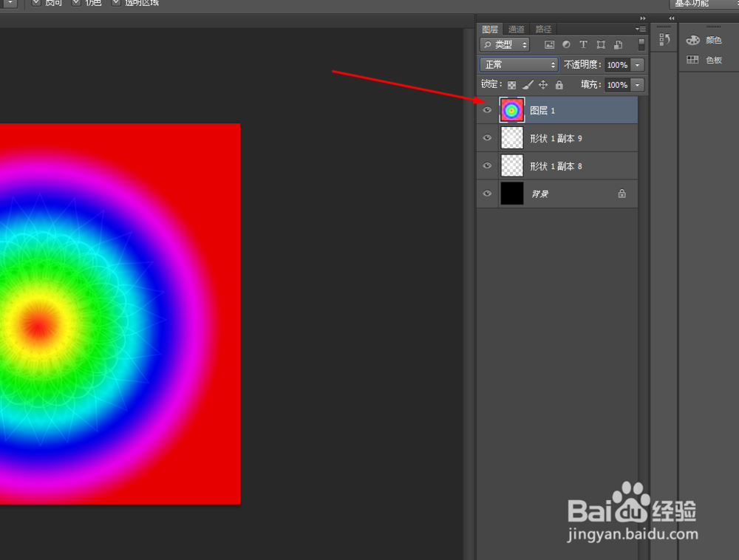The image size is (739, 560).
Task: Toggle the 透明区域 checkbox
Action: (116, 2)
